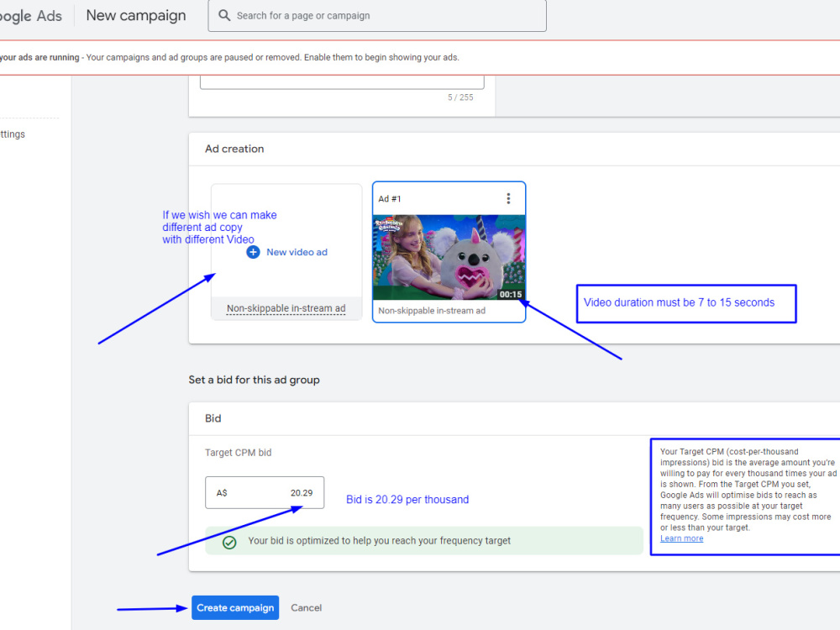Click the 'Bid' section heading
This screenshot has width=840, height=630.
(213, 418)
